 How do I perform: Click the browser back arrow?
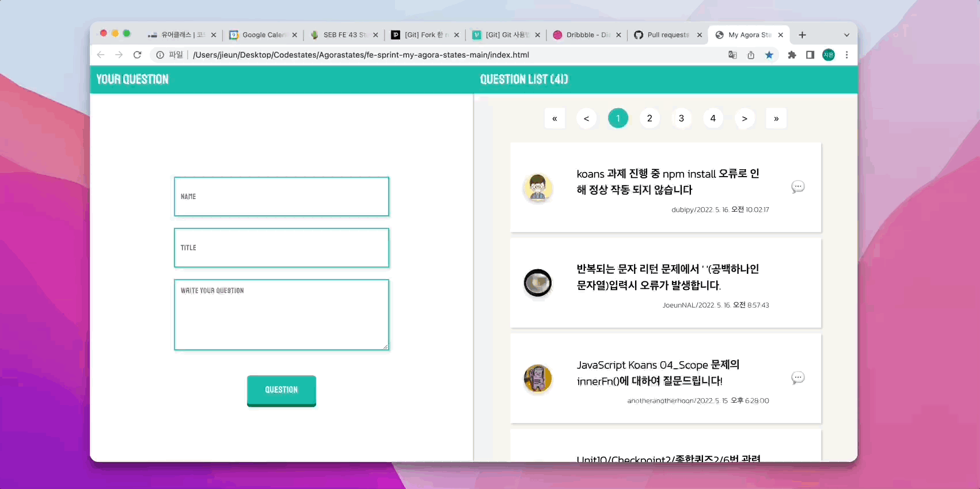pos(101,55)
